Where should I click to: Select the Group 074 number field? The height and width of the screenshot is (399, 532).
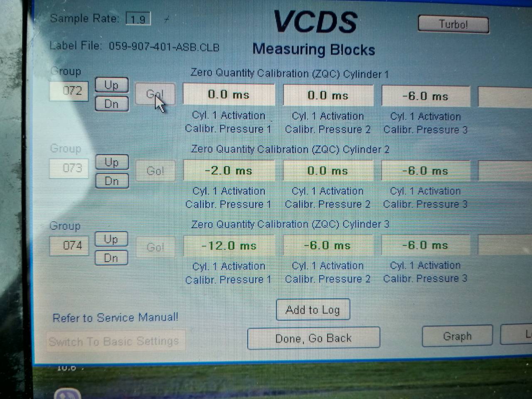pyautogui.click(x=69, y=245)
